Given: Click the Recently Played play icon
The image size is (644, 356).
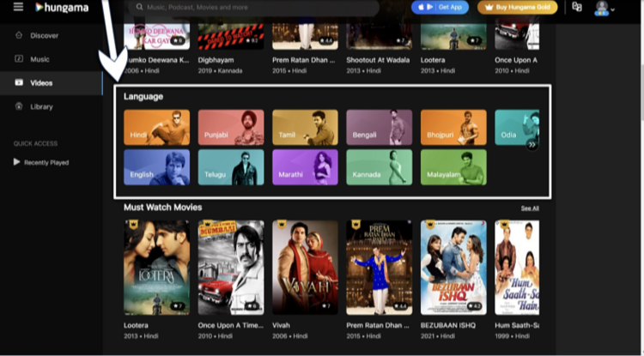Looking at the screenshot, I should click(x=17, y=161).
